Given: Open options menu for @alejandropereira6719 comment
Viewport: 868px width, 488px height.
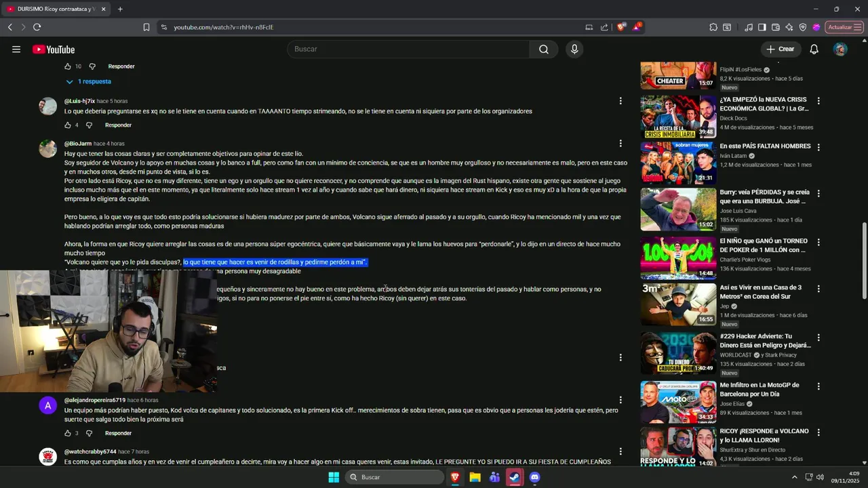Looking at the screenshot, I should [x=620, y=400].
